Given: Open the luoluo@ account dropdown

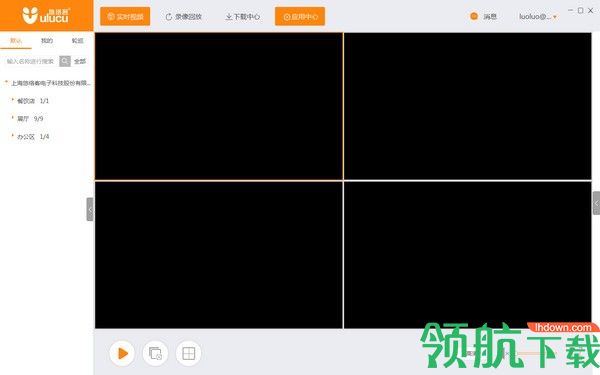Looking at the screenshot, I should click(538, 16).
